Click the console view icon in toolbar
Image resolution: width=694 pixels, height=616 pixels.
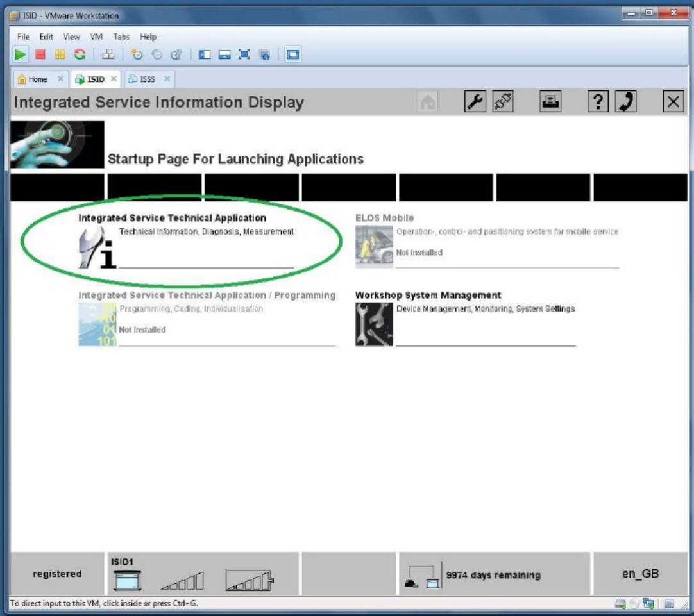pyautogui.click(x=292, y=54)
